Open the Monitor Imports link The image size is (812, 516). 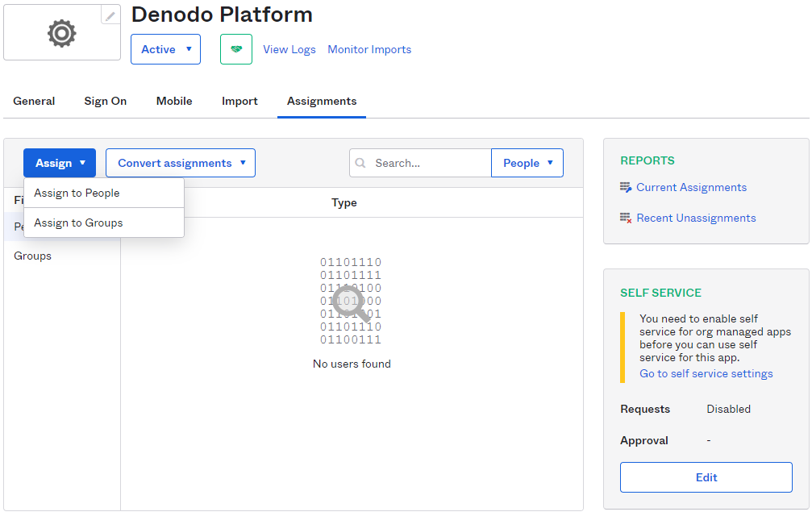(x=370, y=50)
